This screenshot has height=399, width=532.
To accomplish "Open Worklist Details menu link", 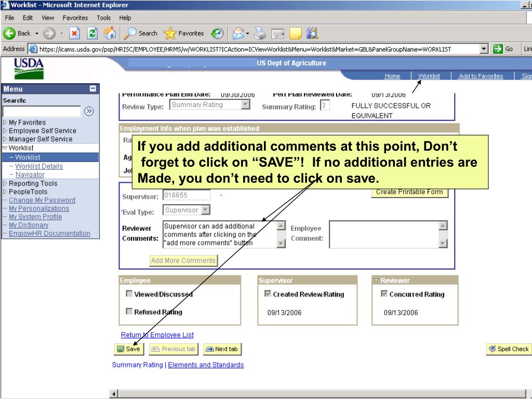I will (39, 166).
